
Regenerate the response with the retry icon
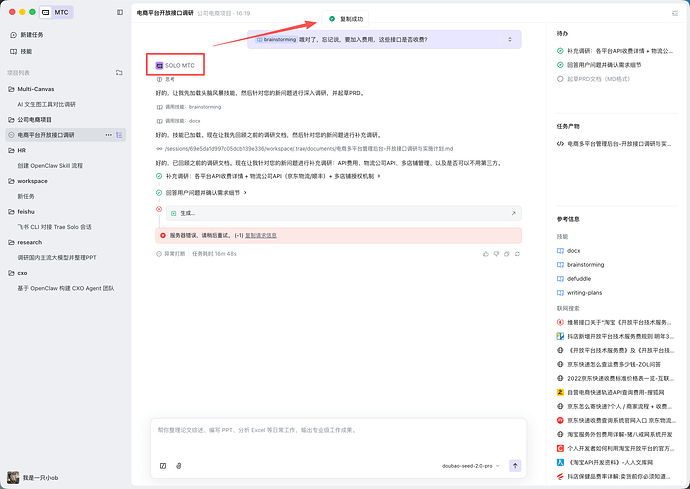(x=518, y=254)
